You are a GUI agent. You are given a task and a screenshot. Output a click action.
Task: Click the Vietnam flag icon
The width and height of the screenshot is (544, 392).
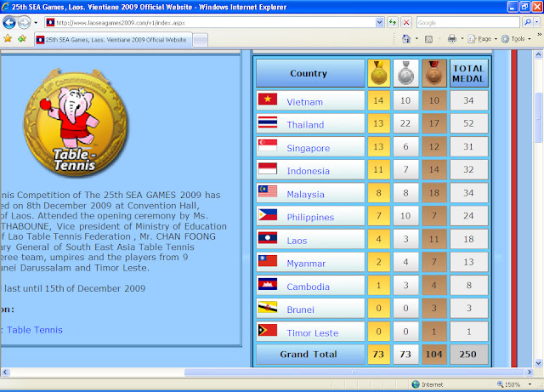(x=268, y=99)
